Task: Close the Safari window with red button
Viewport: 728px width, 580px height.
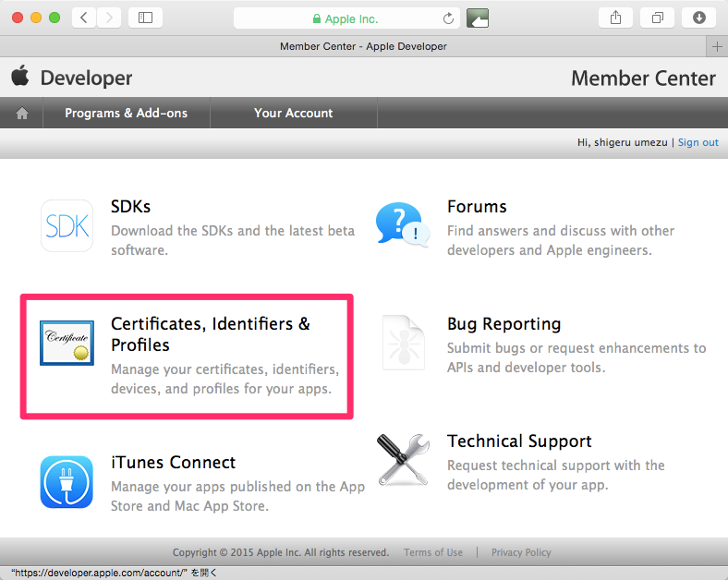Action: (x=18, y=18)
